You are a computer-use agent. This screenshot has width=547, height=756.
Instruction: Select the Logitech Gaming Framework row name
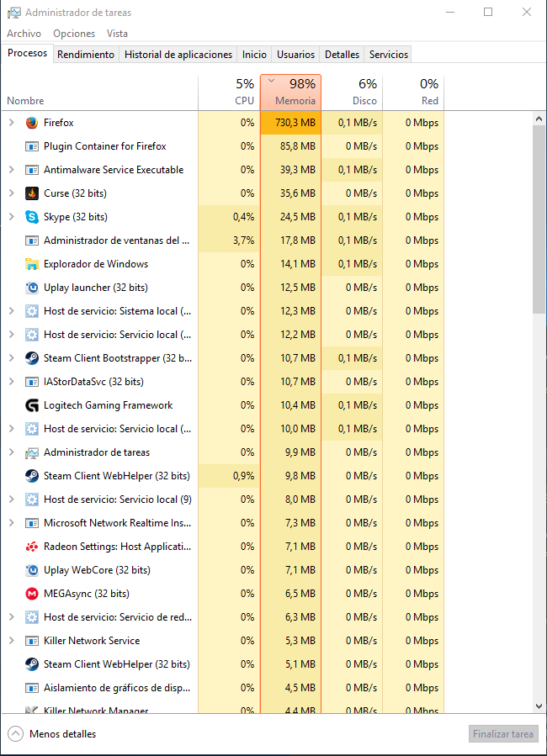(x=108, y=405)
